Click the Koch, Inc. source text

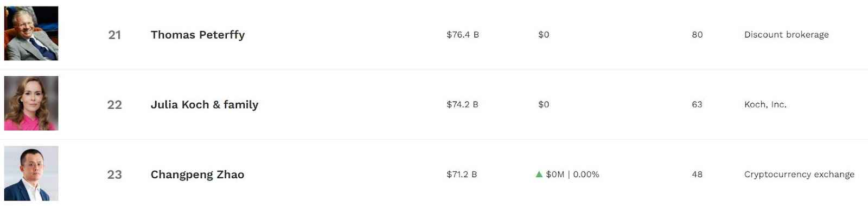click(765, 104)
